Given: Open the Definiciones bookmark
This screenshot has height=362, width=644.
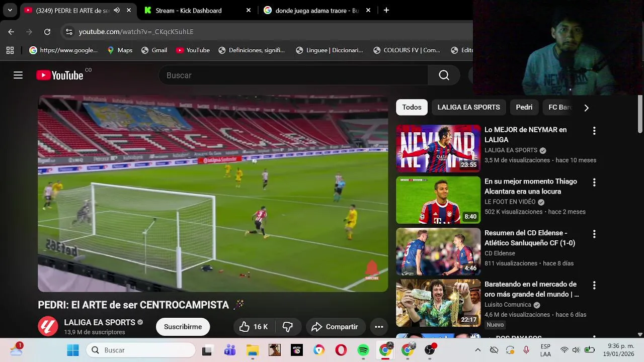Looking at the screenshot, I should (251, 50).
